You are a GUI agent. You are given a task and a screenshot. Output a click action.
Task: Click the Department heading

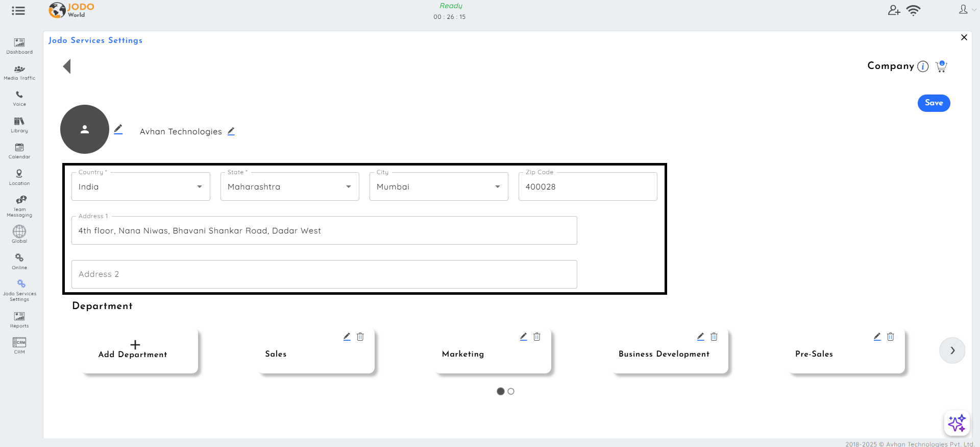(103, 306)
